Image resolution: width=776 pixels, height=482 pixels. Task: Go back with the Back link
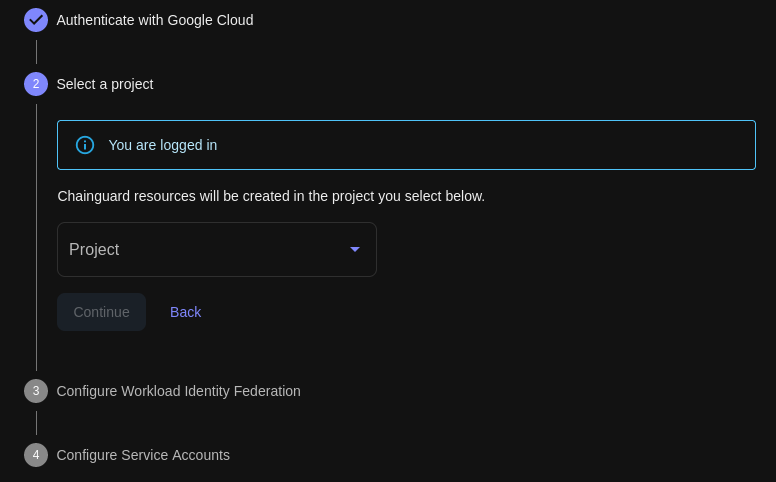point(186,312)
